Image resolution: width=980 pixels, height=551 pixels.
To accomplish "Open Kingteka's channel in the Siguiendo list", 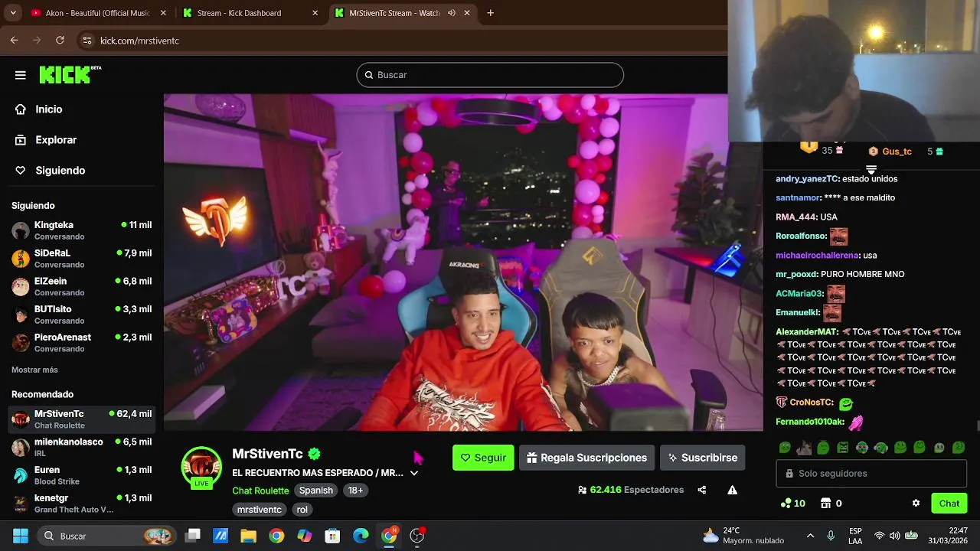I will pyautogui.click(x=81, y=230).
